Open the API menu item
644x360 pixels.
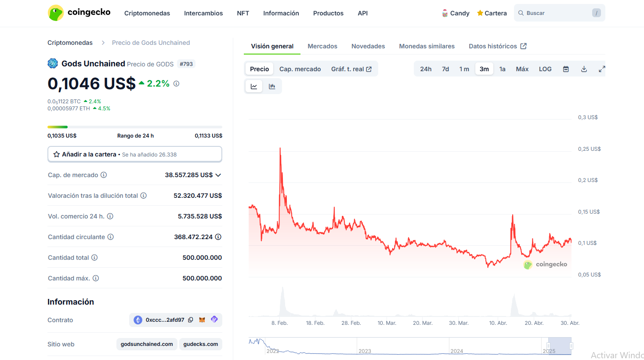coord(363,13)
